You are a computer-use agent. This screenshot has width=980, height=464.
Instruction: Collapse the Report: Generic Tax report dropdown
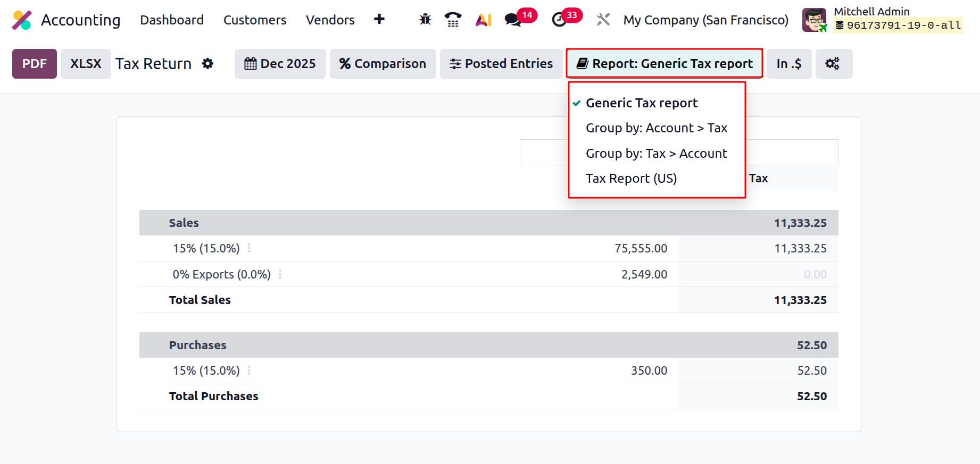665,64
